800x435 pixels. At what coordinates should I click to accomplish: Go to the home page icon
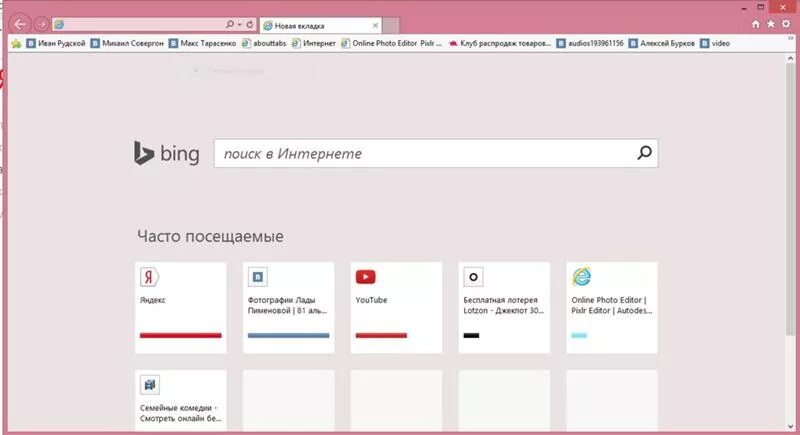756,24
